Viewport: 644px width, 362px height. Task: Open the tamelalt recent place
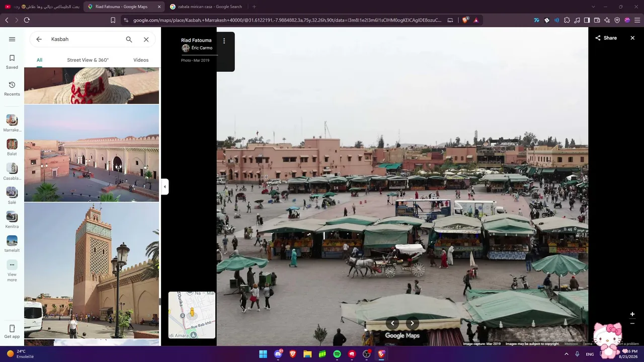[x=12, y=244]
